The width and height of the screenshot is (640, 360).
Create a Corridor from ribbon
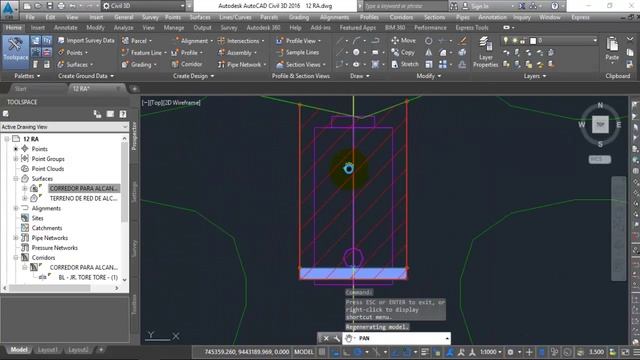pos(187,64)
